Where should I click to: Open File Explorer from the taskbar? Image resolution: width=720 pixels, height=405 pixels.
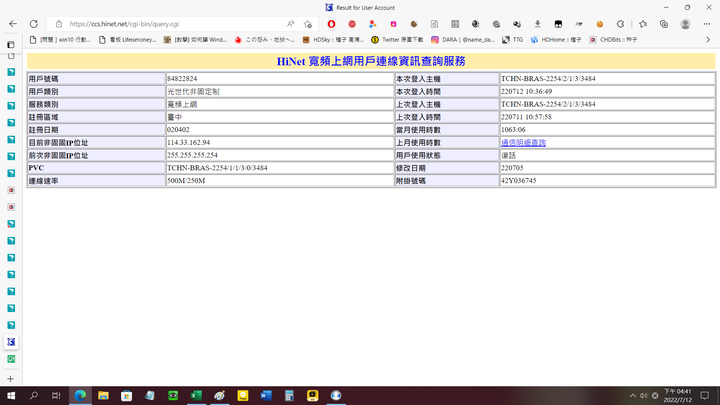pos(103,395)
